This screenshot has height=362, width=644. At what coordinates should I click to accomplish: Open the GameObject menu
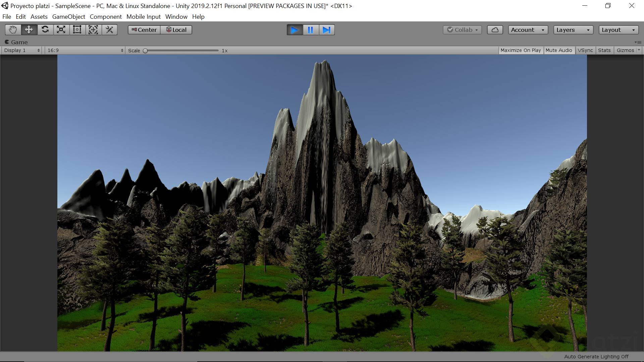tap(68, 17)
